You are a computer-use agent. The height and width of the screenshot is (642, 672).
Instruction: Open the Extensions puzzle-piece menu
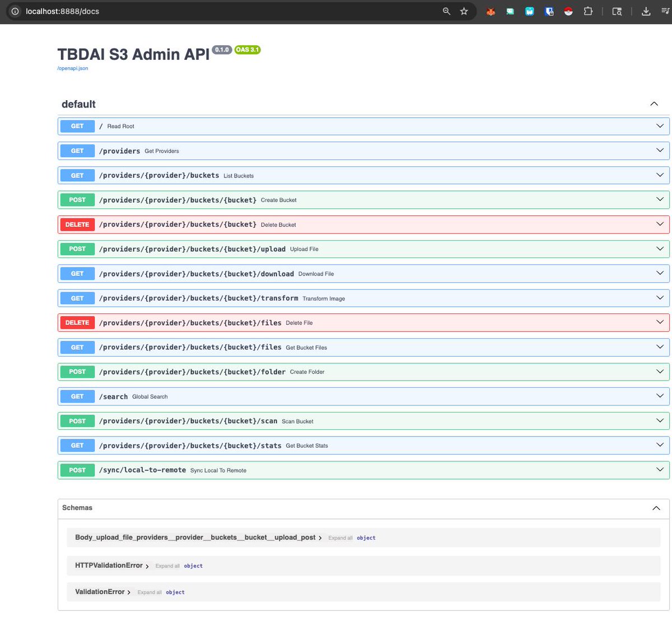[588, 11]
